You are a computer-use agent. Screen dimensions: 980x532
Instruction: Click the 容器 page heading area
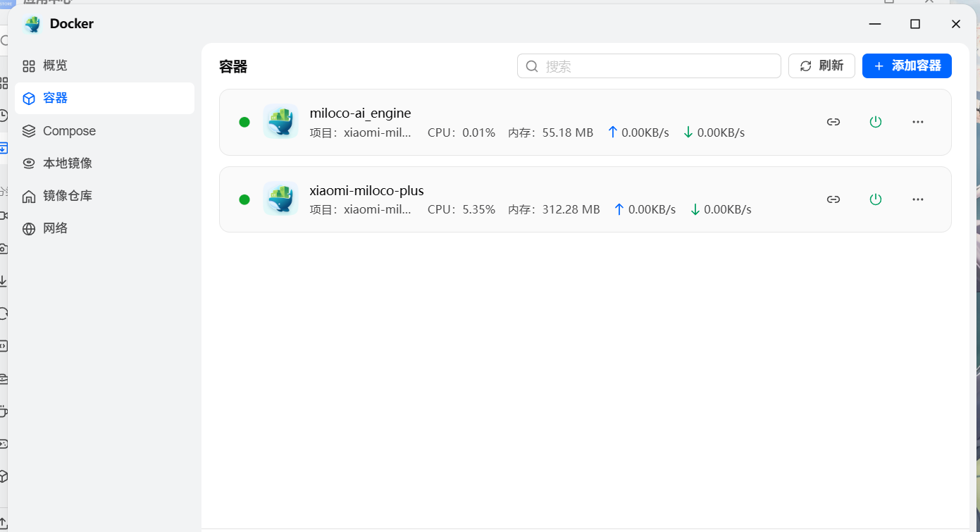pos(232,66)
